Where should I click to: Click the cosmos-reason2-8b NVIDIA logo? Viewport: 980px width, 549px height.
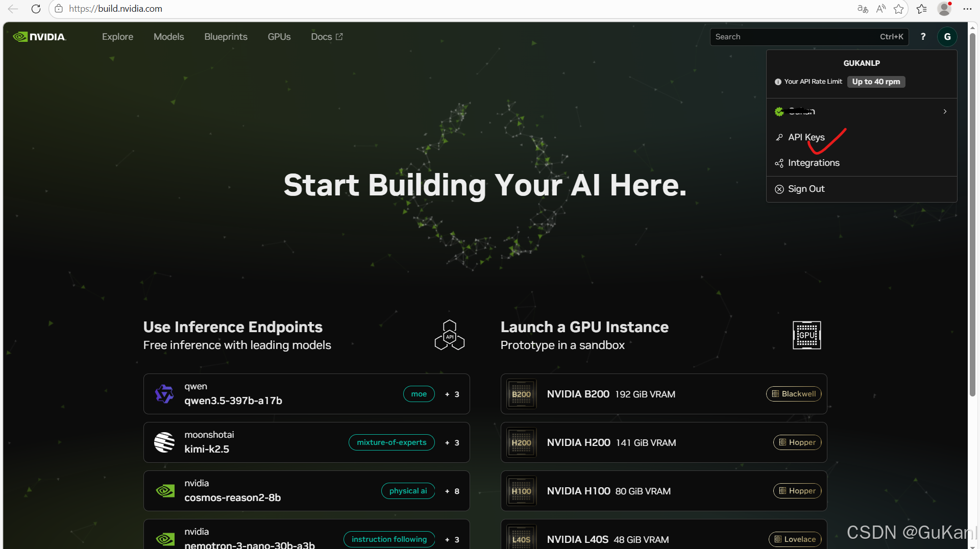pos(165,491)
